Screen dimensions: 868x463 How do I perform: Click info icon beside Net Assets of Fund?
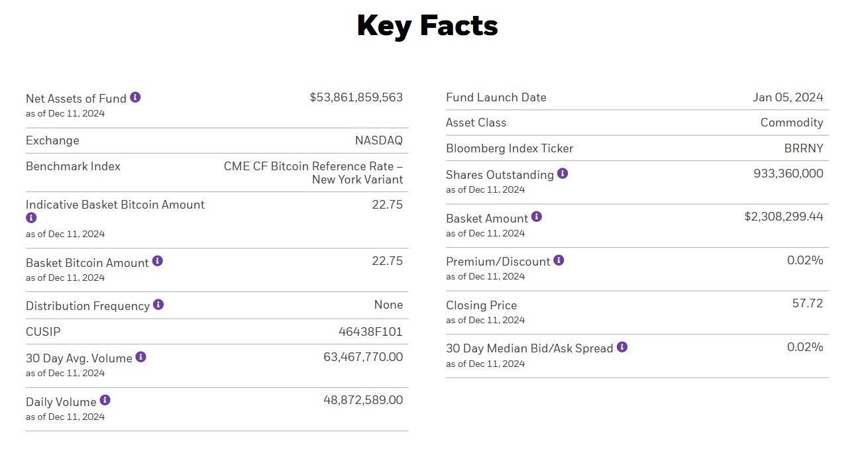[135, 97]
